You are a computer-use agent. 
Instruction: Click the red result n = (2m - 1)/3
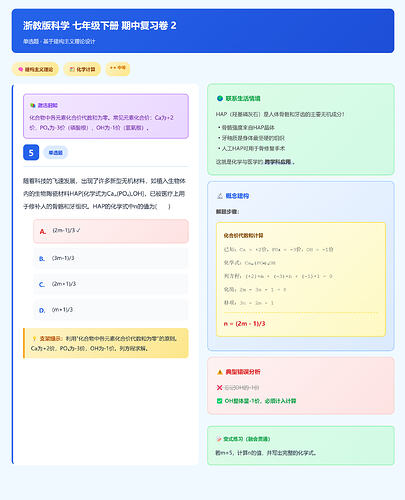244,324
